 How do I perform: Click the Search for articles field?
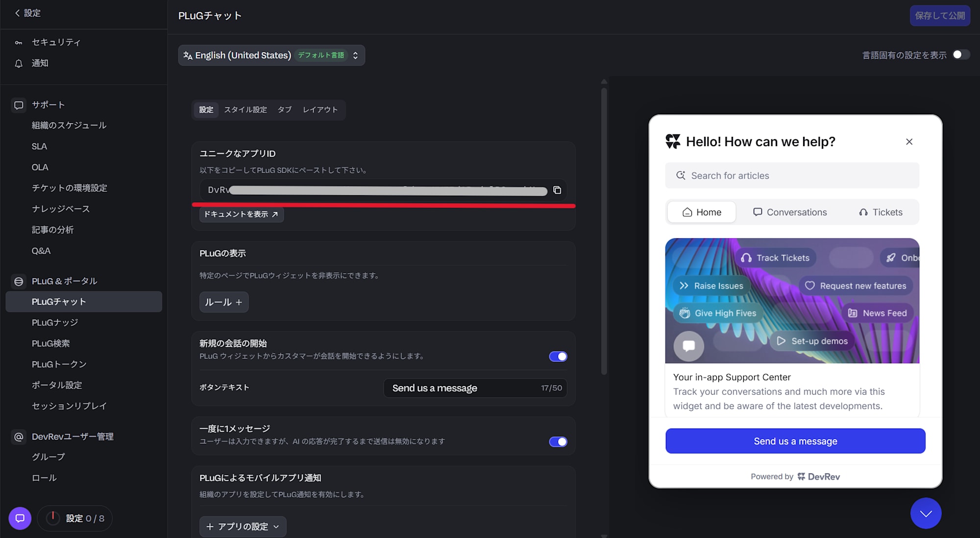click(x=792, y=176)
